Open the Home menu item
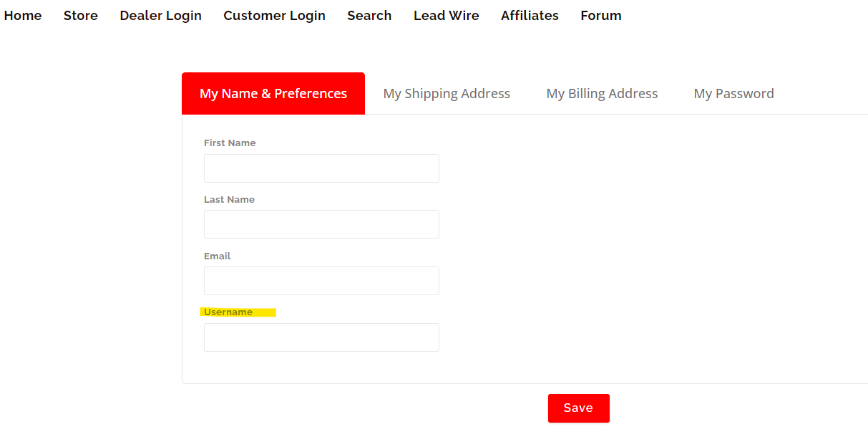Image resolution: width=868 pixels, height=442 pixels. [x=23, y=16]
